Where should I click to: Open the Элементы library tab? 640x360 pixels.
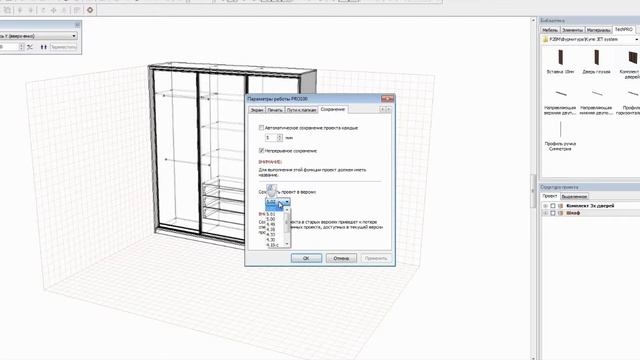click(572, 30)
